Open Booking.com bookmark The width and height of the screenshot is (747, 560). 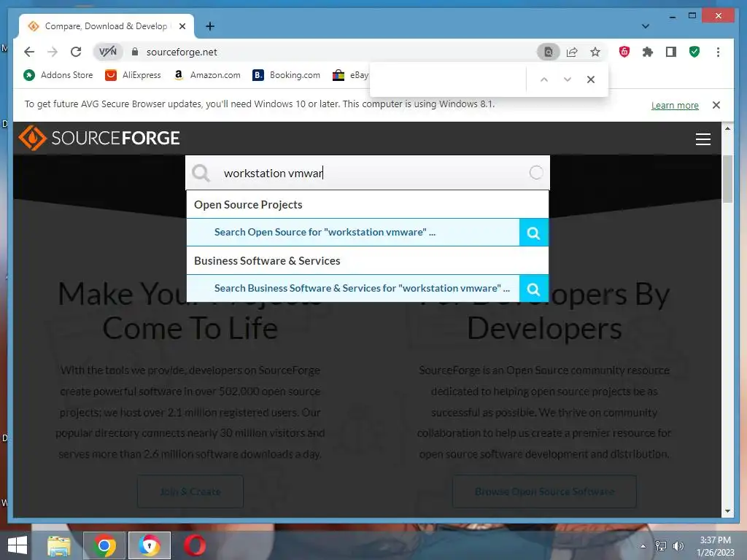click(286, 75)
